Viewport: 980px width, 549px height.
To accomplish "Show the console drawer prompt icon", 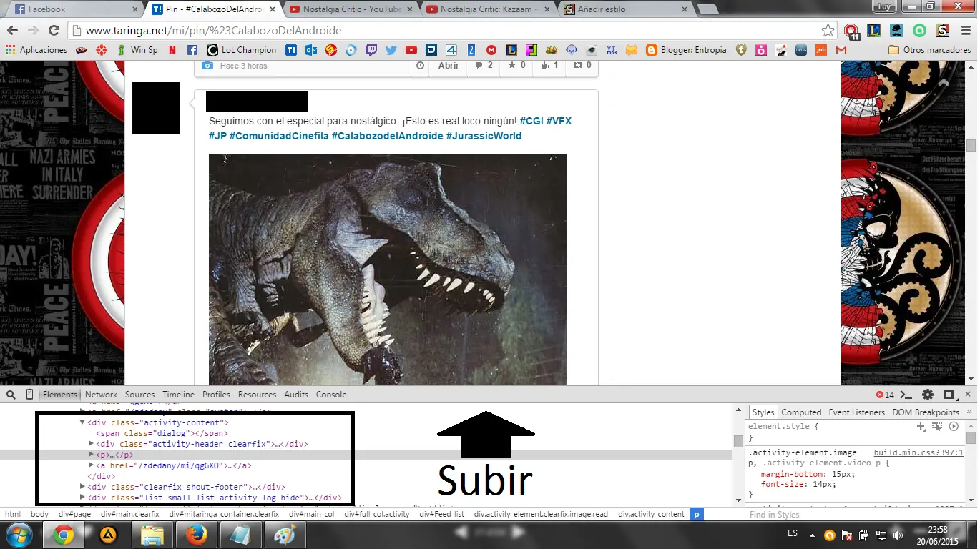I will (x=906, y=395).
